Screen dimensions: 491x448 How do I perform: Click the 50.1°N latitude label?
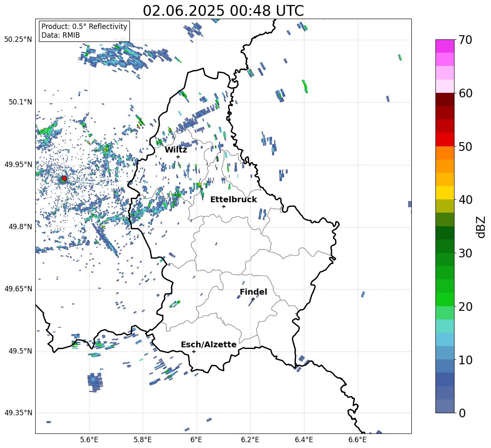coord(20,102)
